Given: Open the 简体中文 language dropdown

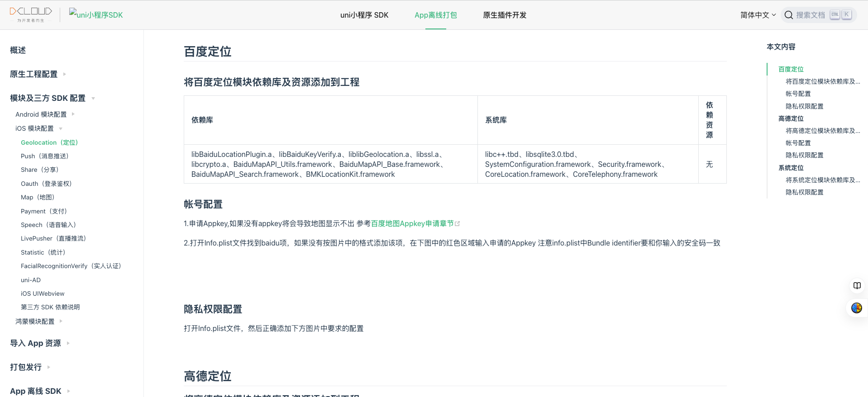Looking at the screenshot, I should pos(758,15).
